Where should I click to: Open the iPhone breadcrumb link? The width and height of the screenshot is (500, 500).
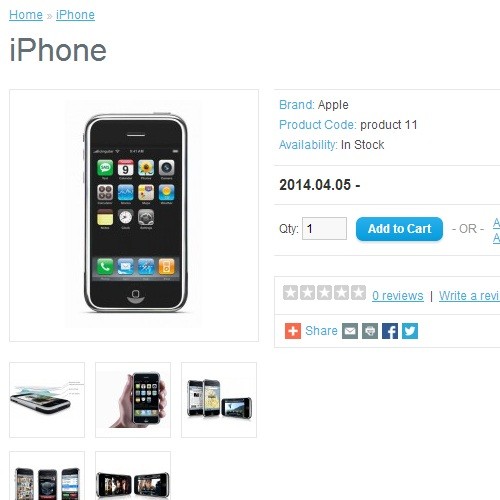click(x=75, y=15)
